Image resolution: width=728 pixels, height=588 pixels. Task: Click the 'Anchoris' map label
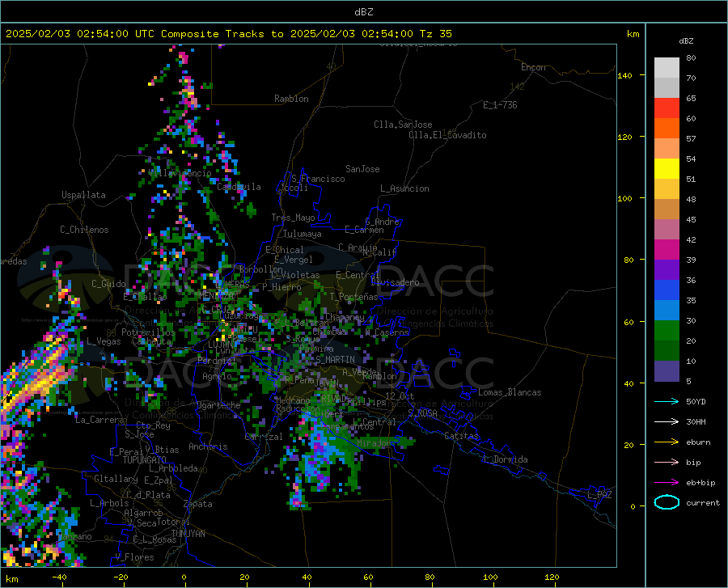tap(208, 446)
